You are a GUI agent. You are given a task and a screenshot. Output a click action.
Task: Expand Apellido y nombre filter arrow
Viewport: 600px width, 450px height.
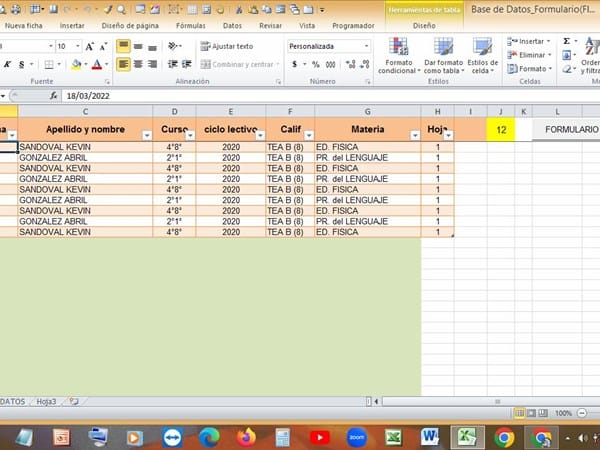click(146, 134)
